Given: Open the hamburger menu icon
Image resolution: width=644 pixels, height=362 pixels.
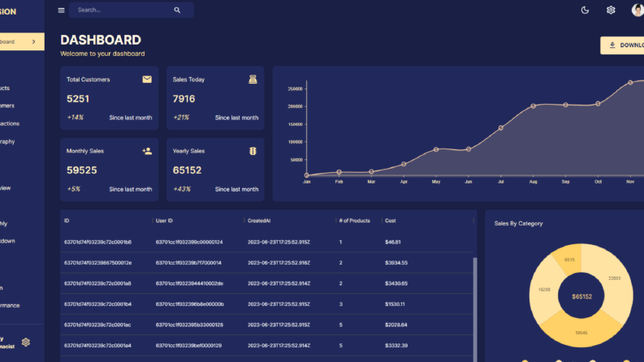Looking at the screenshot, I should click(x=61, y=11).
